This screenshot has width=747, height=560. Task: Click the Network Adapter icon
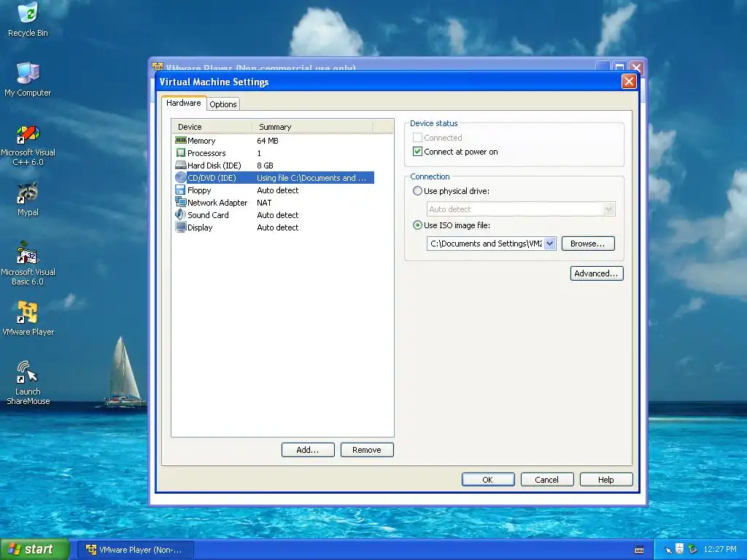click(x=181, y=203)
